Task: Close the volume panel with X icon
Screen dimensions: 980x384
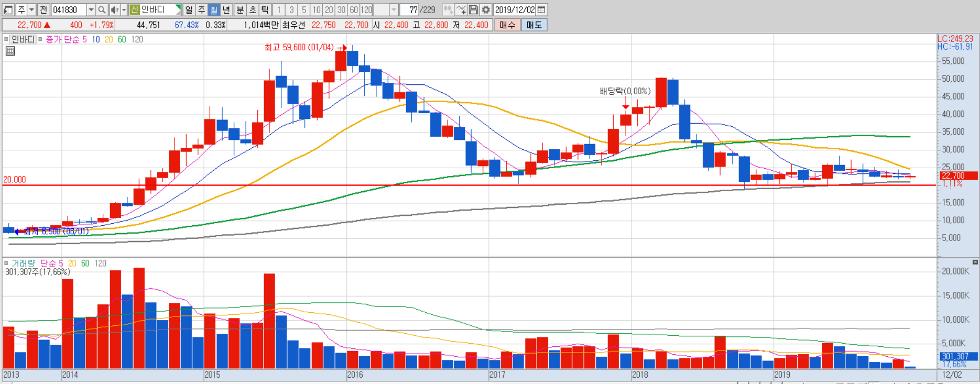Action: 975,262
